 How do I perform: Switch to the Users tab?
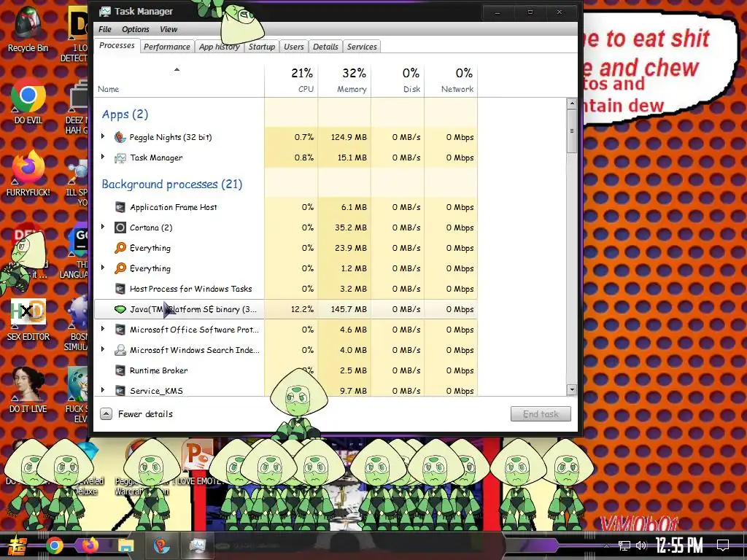pos(293,47)
